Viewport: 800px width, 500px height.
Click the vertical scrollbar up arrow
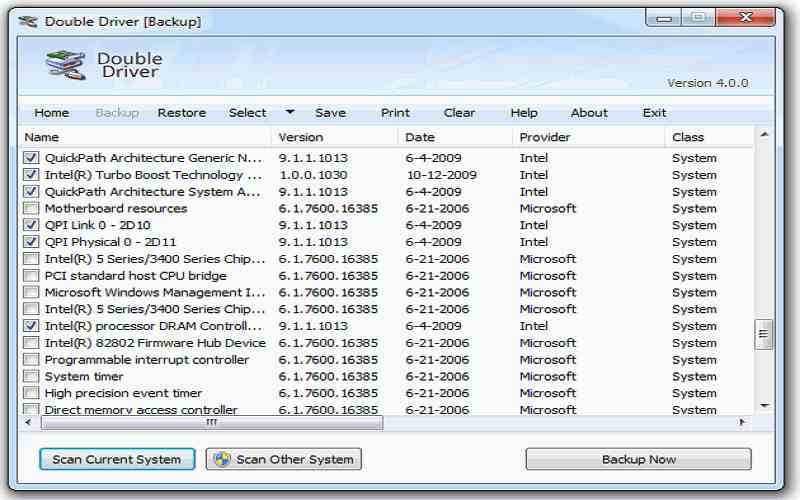tap(764, 135)
